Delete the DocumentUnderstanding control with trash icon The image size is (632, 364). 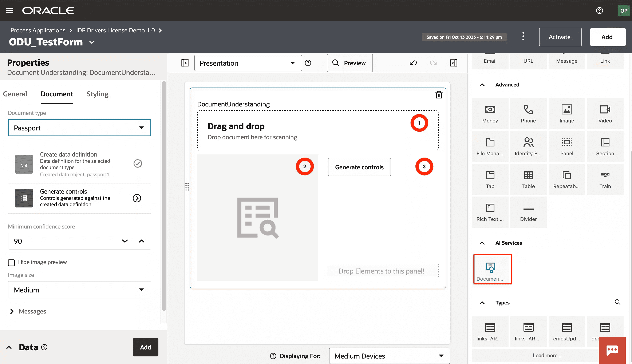coord(439,95)
